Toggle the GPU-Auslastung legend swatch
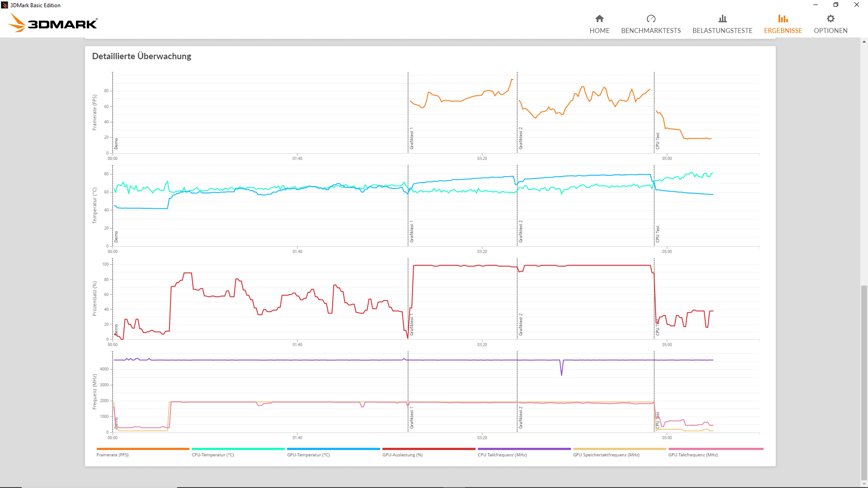 (x=429, y=449)
